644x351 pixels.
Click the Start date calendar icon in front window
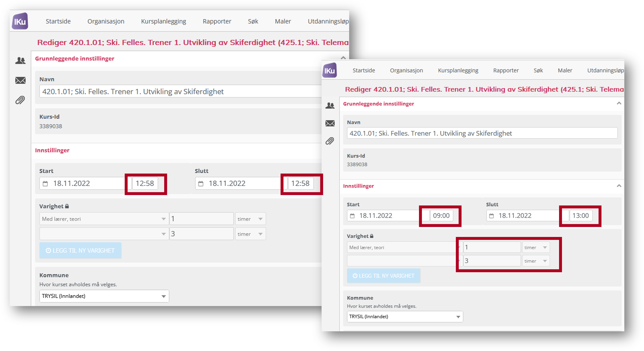(352, 216)
